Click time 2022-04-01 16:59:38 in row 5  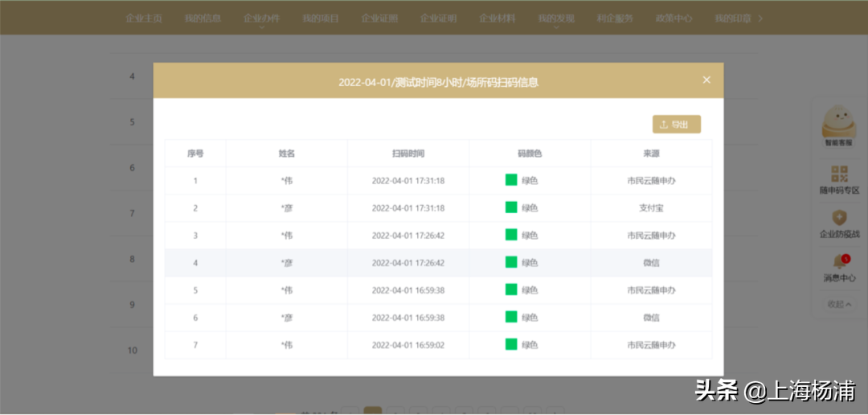click(408, 290)
